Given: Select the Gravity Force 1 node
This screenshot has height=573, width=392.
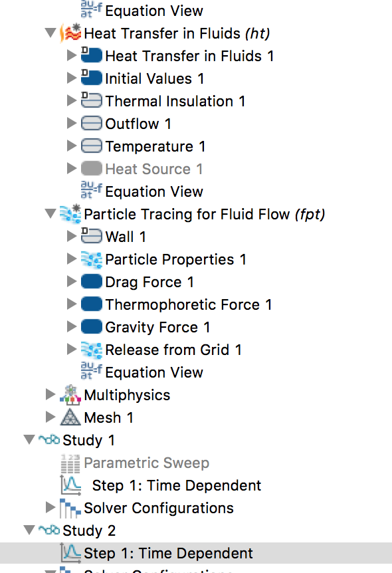Looking at the screenshot, I should [157, 328].
